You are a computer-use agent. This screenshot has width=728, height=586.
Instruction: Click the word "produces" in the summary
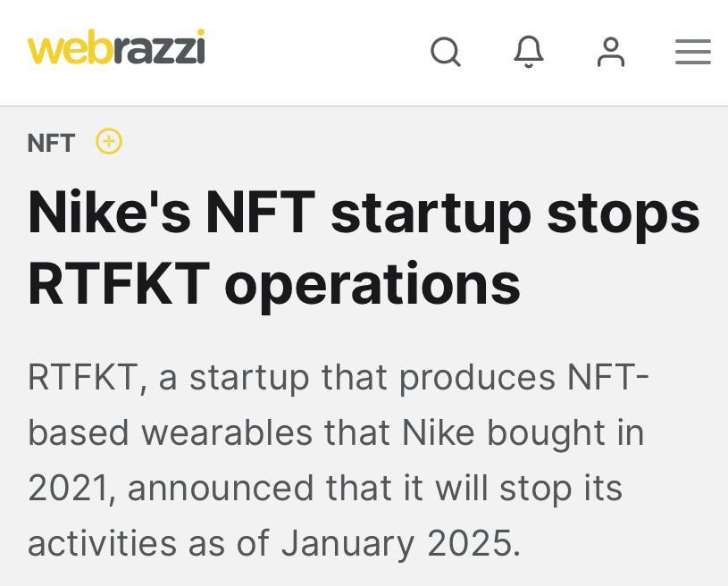point(477,378)
